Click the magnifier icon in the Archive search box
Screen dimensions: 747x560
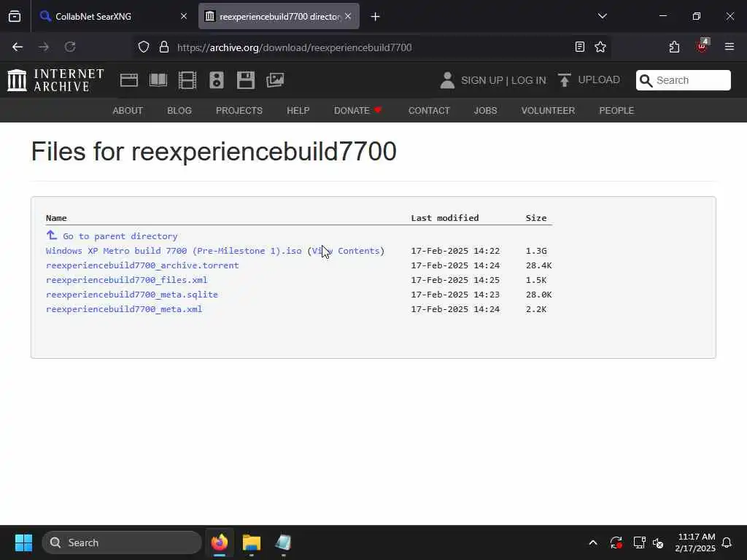tap(646, 80)
